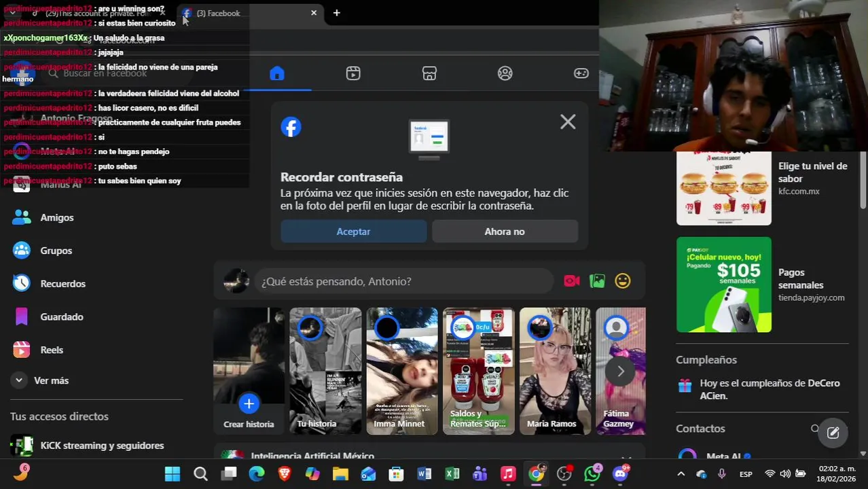This screenshot has width=868, height=489.
Task: Open WhatsApp from the taskbar
Action: pos(592,474)
